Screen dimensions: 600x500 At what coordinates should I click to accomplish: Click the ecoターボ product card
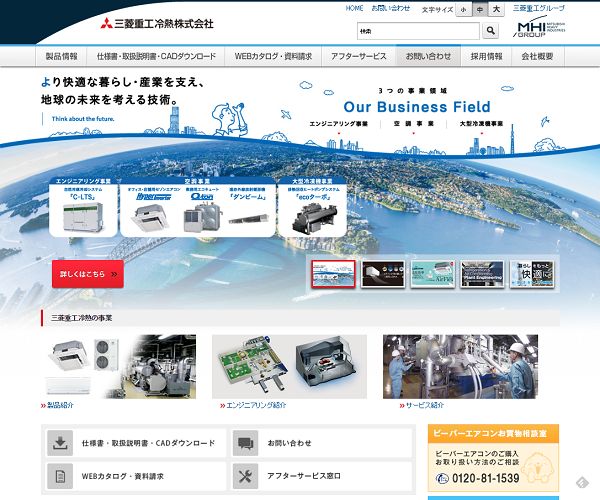click(313, 207)
